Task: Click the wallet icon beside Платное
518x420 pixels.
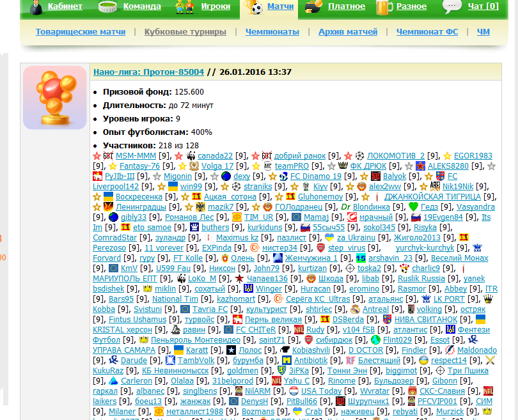Action: tap(313, 7)
